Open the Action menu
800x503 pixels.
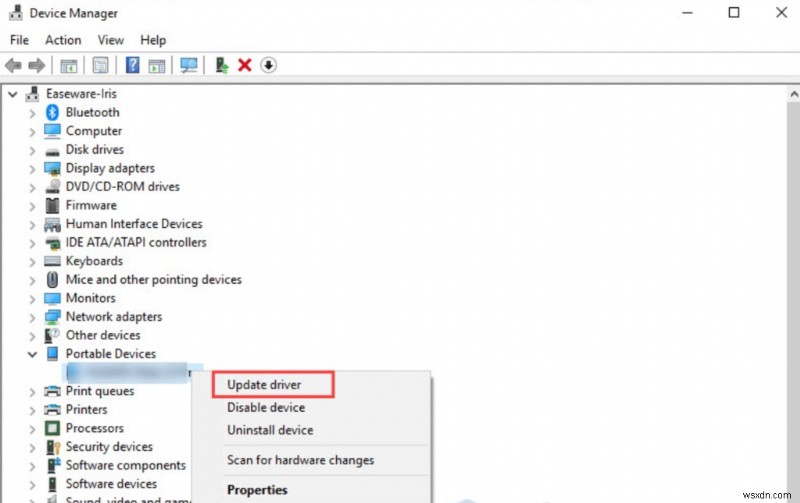(x=63, y=40)
